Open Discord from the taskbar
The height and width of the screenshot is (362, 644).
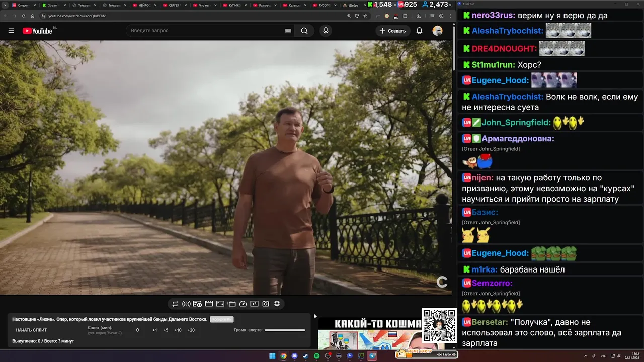coord(294,356)
